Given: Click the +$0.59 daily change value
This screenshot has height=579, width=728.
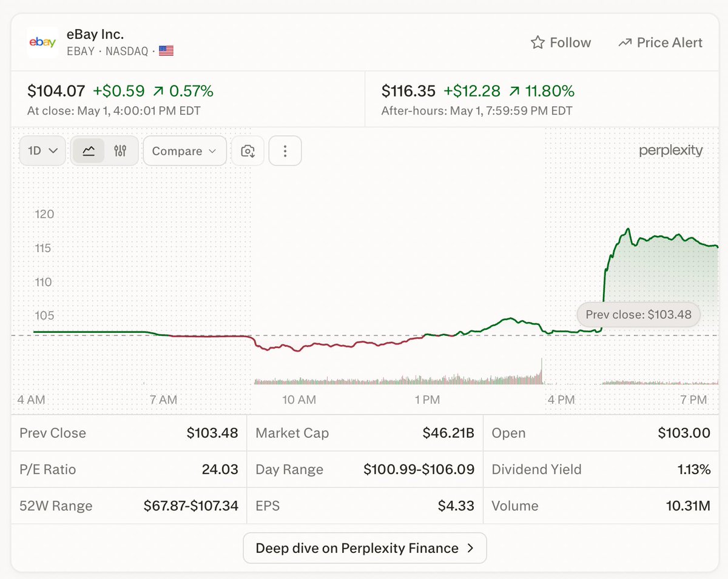Looking at the screenshot, I should (119, 92).
